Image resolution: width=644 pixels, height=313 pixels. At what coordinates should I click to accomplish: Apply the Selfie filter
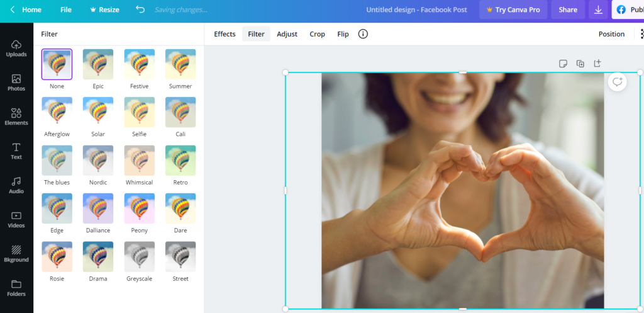pyautogui.click(x=139, y=112)
